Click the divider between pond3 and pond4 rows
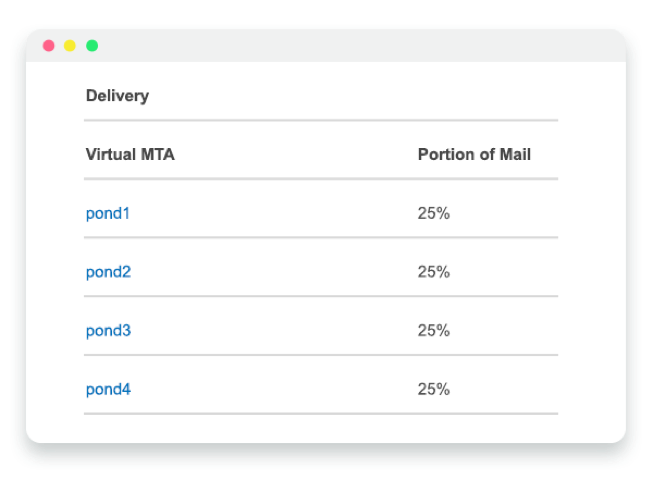 coord(321,355)
